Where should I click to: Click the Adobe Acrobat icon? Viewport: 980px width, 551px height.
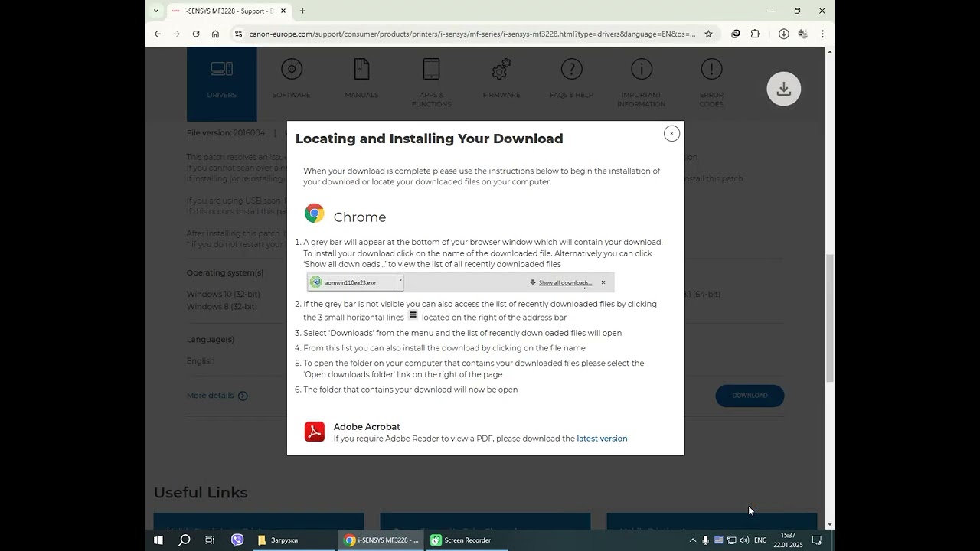coord(315,432)
